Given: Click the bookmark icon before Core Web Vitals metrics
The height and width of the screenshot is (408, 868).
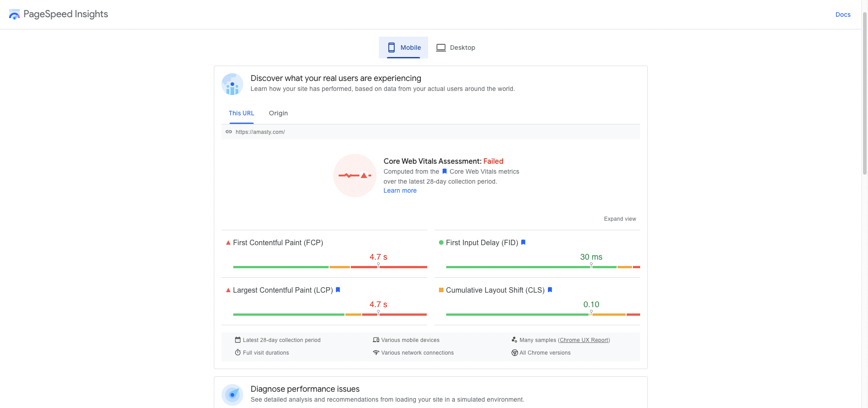Looking at the screenshot, I should pyautogui.click(x=444, y=171).
